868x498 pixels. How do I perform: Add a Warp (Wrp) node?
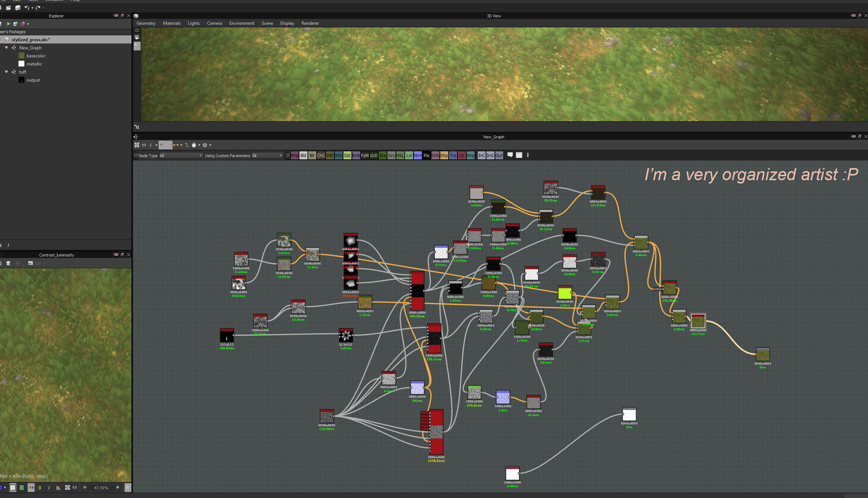tap(470, 155)
